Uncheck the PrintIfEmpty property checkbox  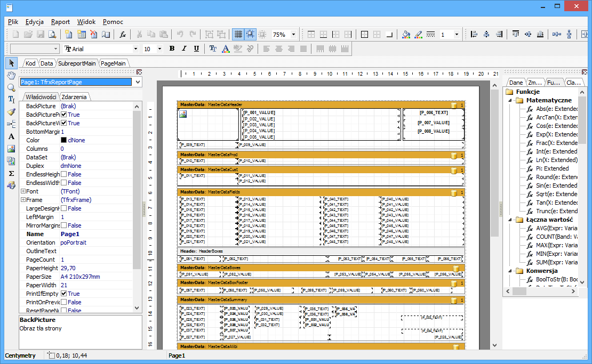point(64,294)
